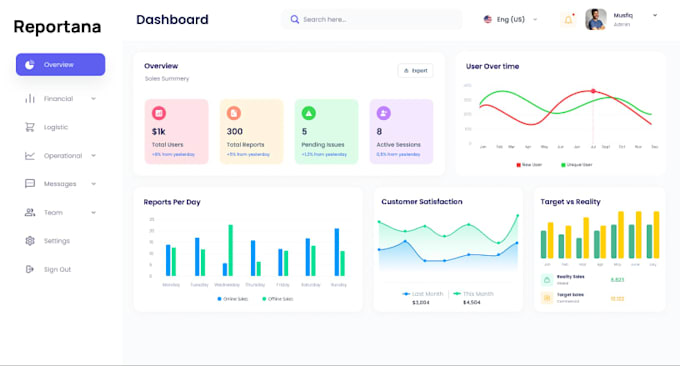Image resolution: width=680 pixels, height=366 pixels.
Task: Open the Overview sidebar item
Action: [x=60, y=65]
